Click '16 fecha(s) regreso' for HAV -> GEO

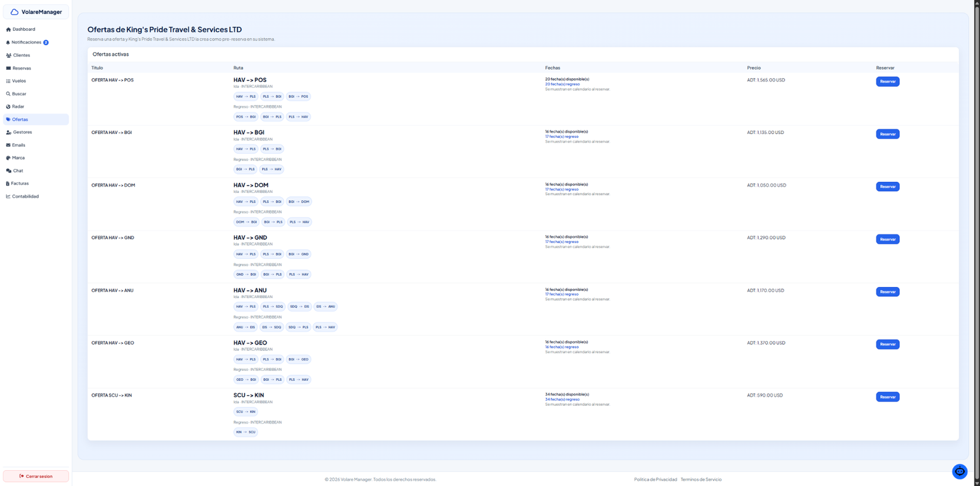point(562,347)
